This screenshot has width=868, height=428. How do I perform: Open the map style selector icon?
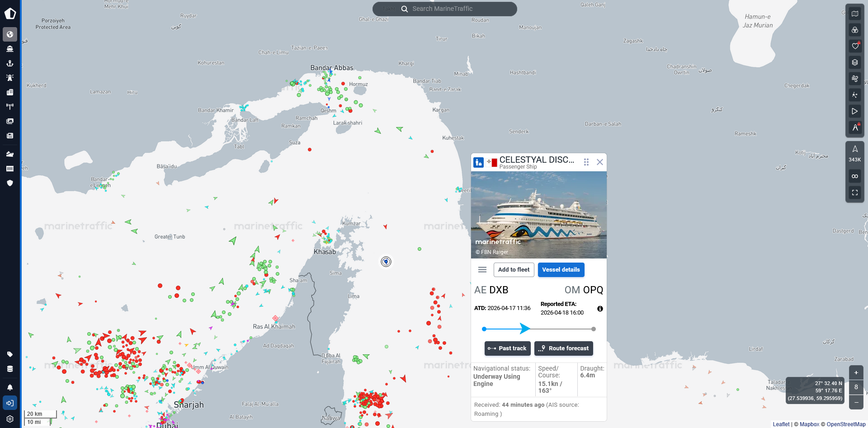[855, 14]
